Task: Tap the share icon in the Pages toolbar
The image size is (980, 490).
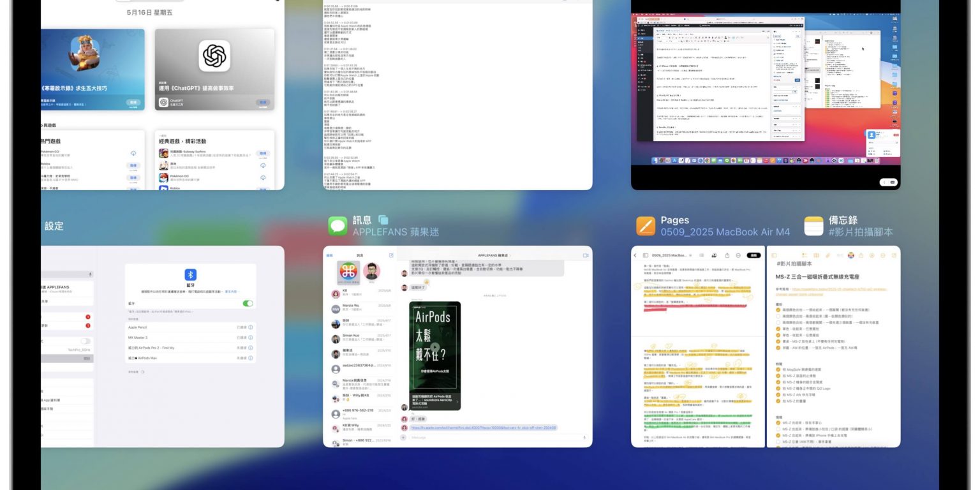Action: 727,255
